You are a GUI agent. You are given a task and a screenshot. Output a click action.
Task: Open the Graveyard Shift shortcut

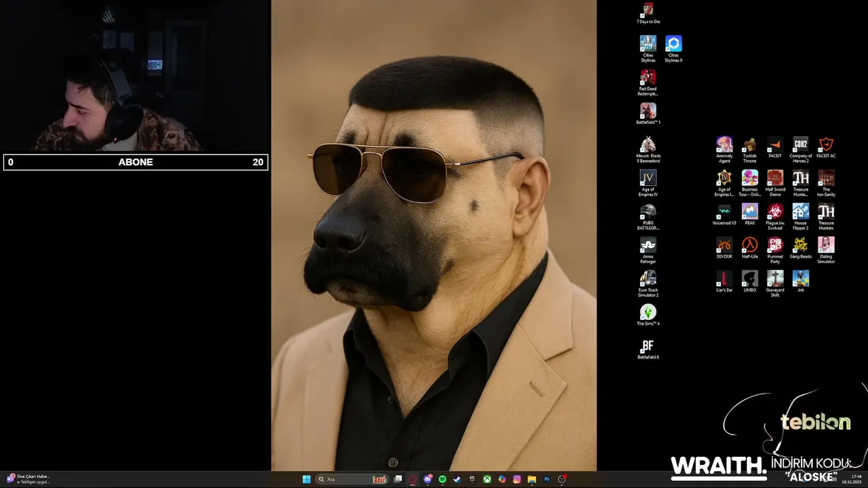point(775,284)
